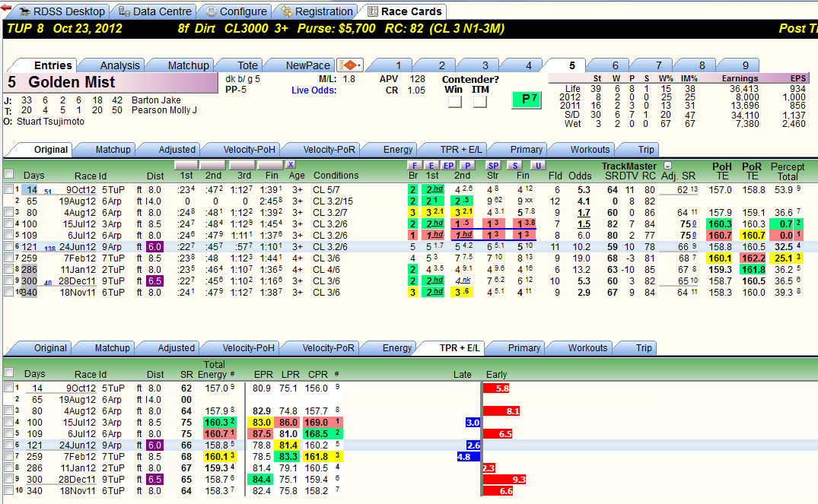Click the S running-style filter button
Viewport: 818px width, 504px height.
(515, 166)
